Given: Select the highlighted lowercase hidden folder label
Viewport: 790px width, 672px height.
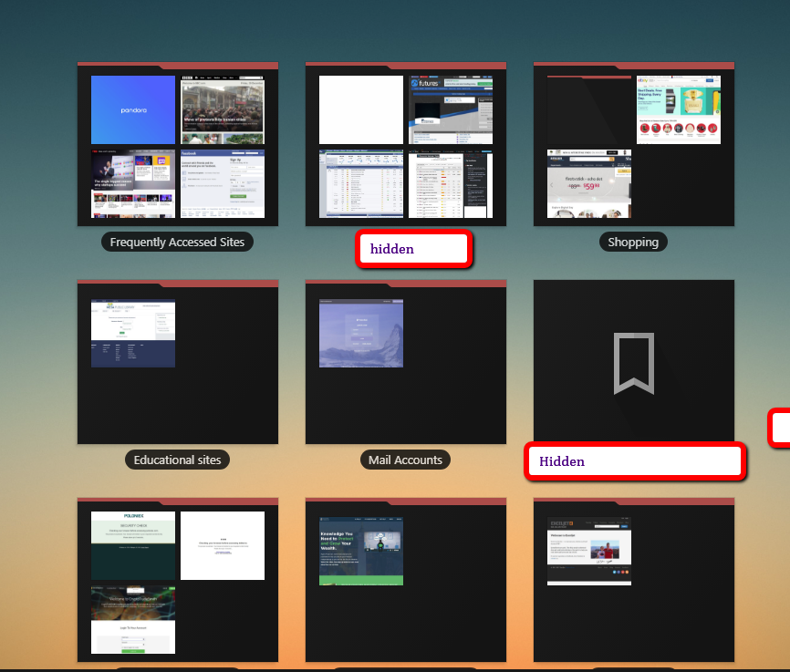Looking at the screenshot, I should [413, 249].
